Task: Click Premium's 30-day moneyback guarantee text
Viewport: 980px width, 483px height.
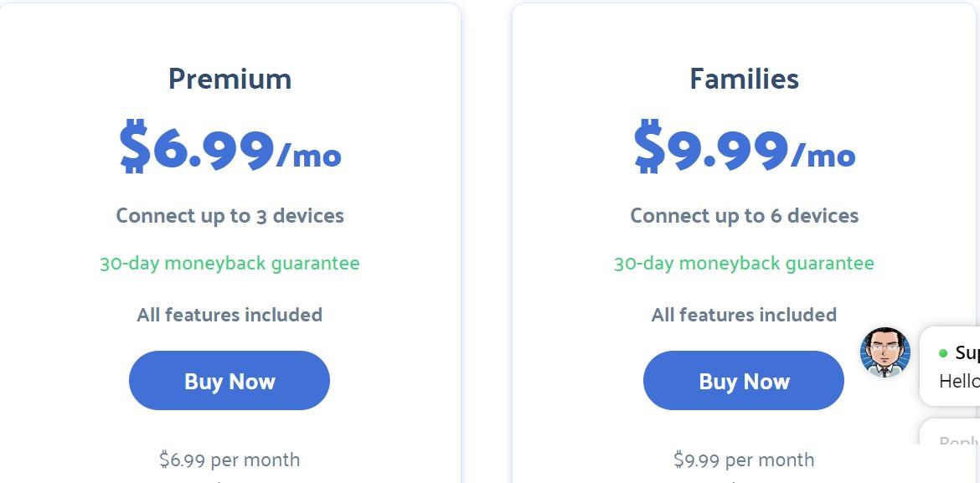Action: (230, 263)
